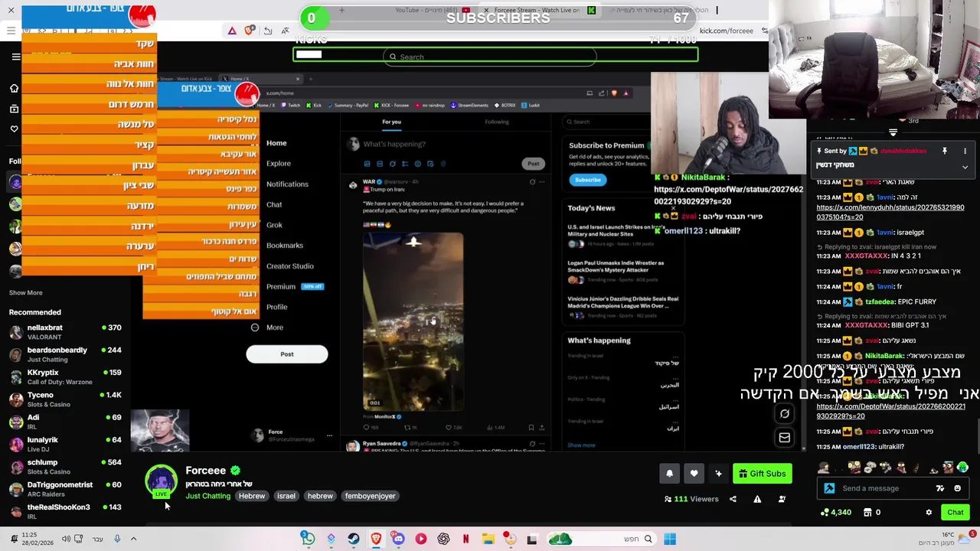Open recommended channel Tyceno
The width and height of the screenshot is (980, 551).
click(65, 399)
